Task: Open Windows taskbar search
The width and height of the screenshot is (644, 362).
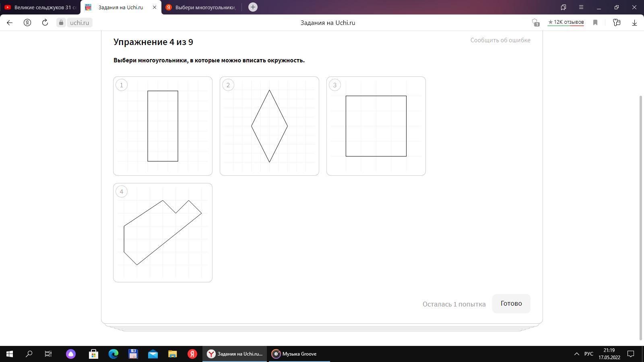Action: pyautogui.click(x=29, y=354)
